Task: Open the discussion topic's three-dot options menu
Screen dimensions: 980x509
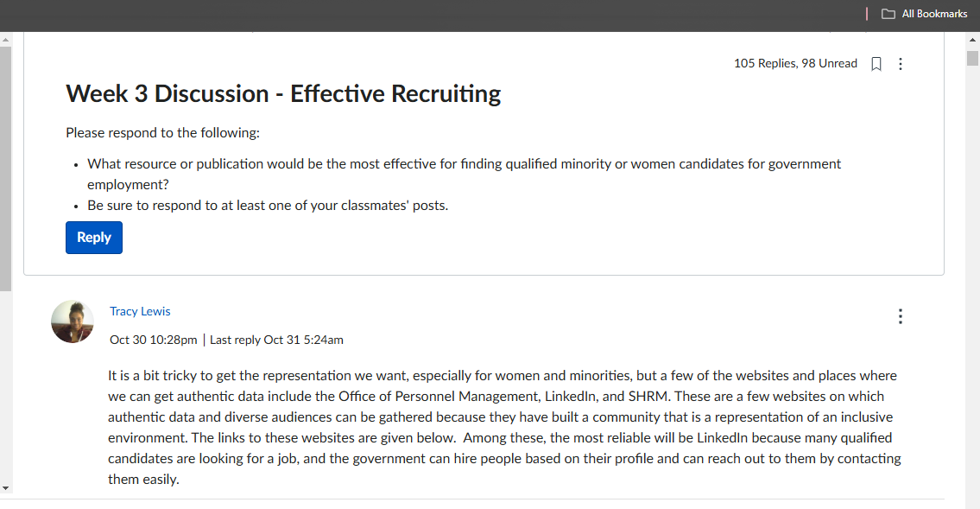Action: click(900, 64)
